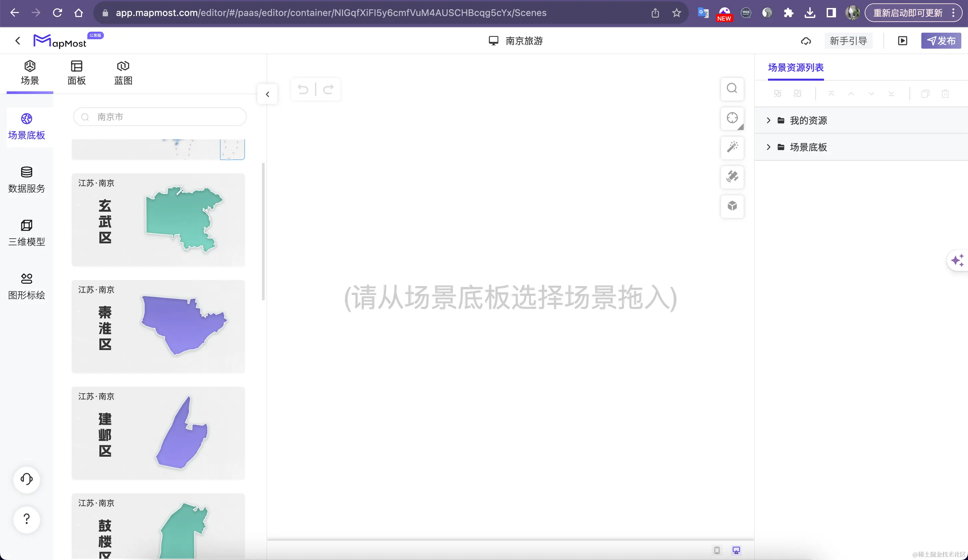Click move-to-bottom icon in resource toolbar
Image resolution: width=968 pixels, height=560 pixels.
tap(891, 94)
